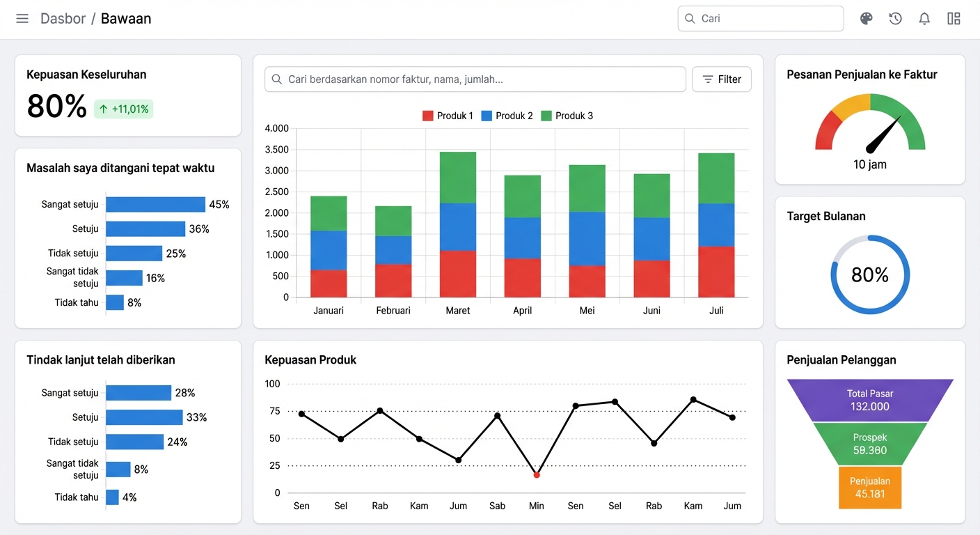Click the top Cari search field

tap(761, 19)
